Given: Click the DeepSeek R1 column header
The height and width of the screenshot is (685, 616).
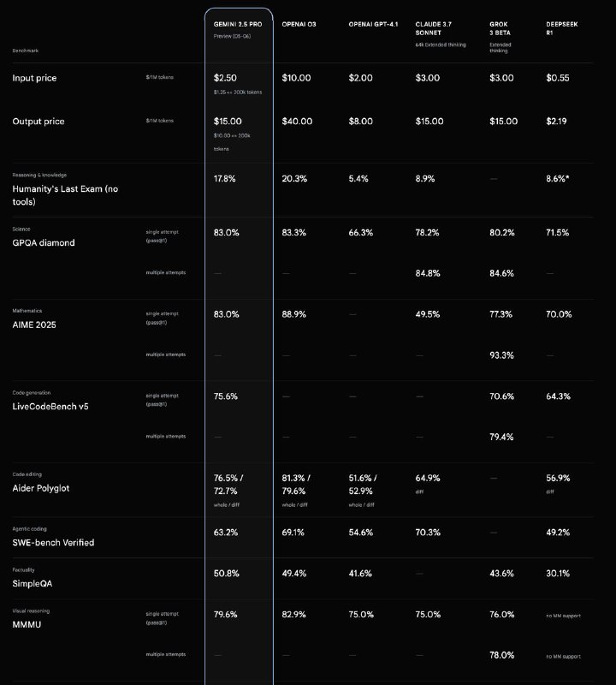Looking at the screenshot, I should click(x=562, y=28).
